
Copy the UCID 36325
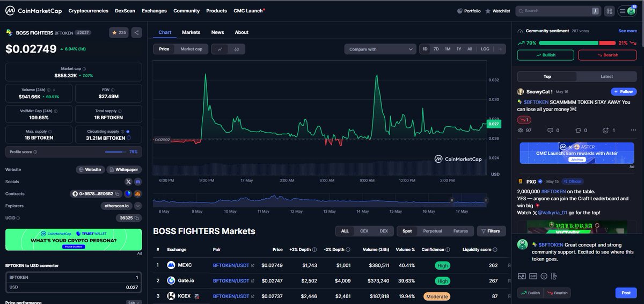137,218
